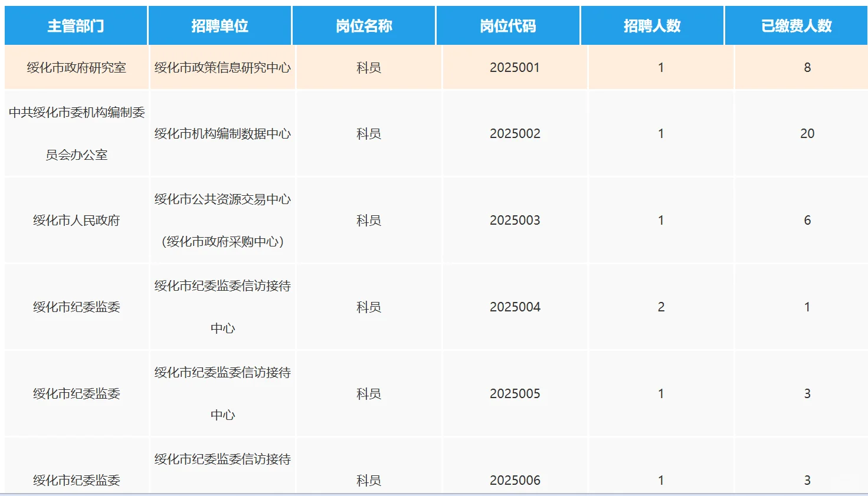Select 科员 in the 2025001 row

pos(369,68)
